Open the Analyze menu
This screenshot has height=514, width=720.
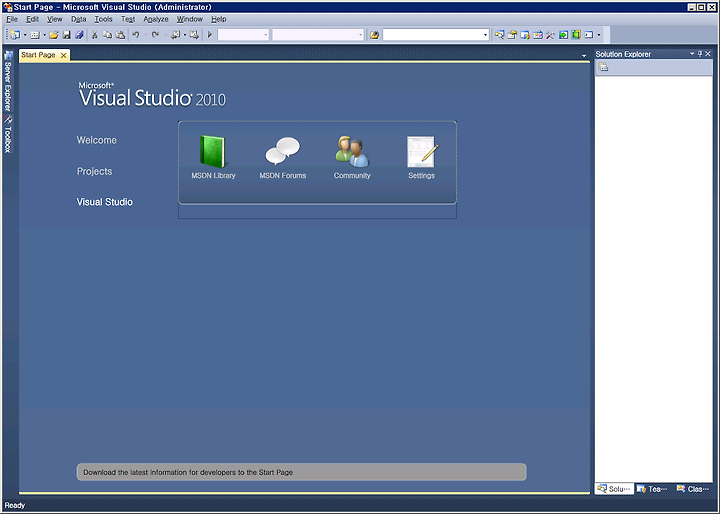click(156, 19)
